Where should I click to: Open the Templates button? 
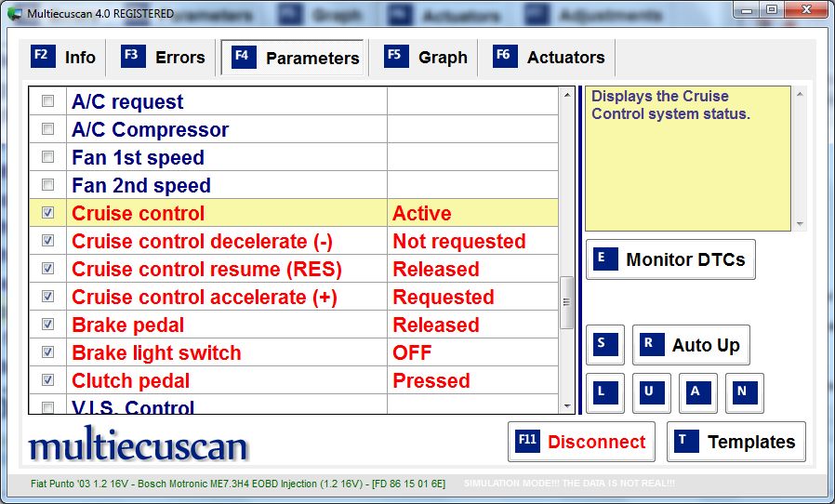click(736, 442)
